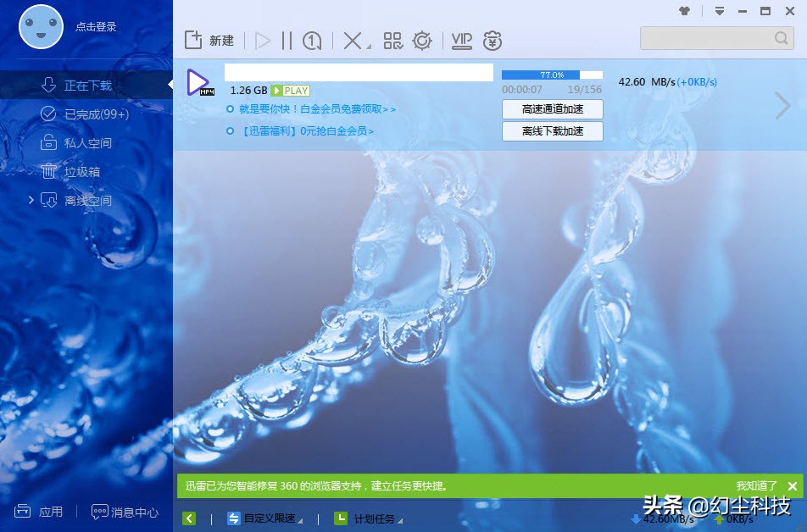Collapse the bottom status bar panel
Image resolution: width=807 pixels, height=532 pixels.
point(188,518)
